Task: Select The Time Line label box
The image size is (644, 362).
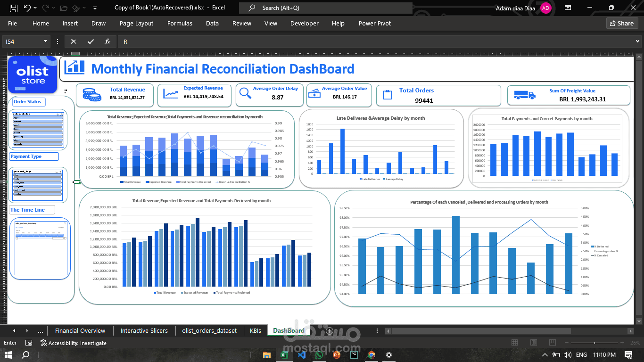Action: pyautogui.click(x=32, y=210)
